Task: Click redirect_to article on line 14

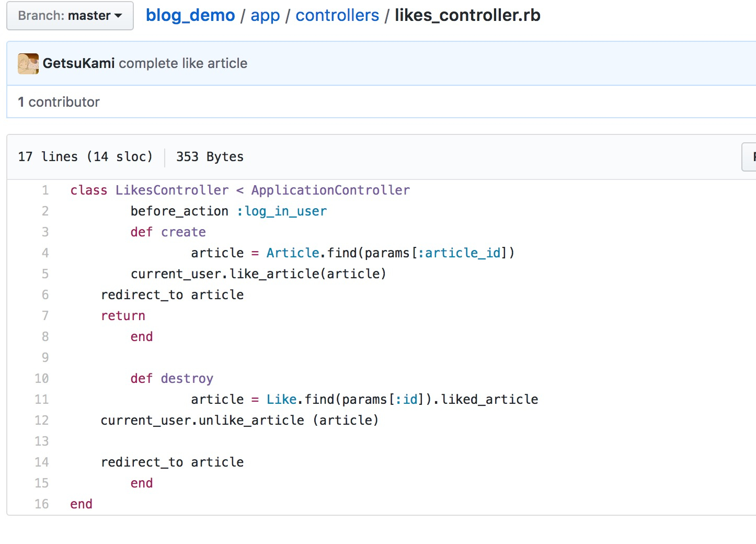Action: (x=172, y=462)
